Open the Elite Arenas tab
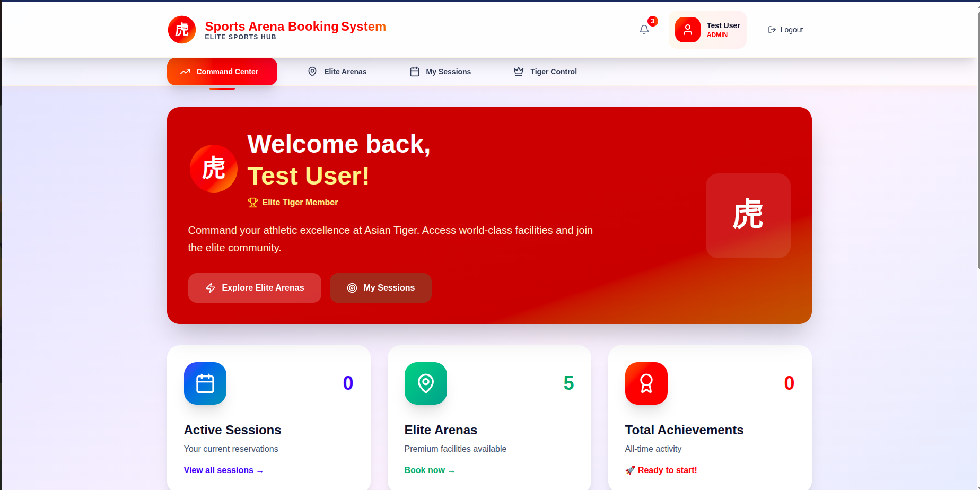The width and height of the screenshot is (980, 490). [x=338, y=72]
